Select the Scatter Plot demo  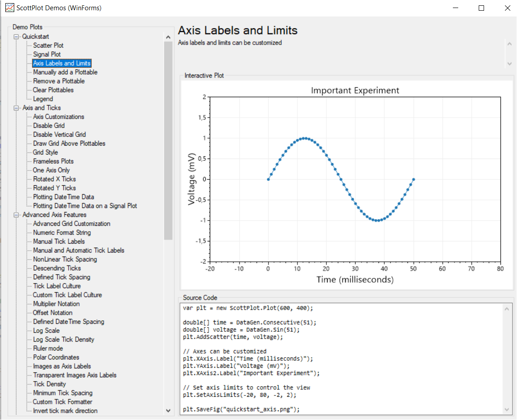48,45
